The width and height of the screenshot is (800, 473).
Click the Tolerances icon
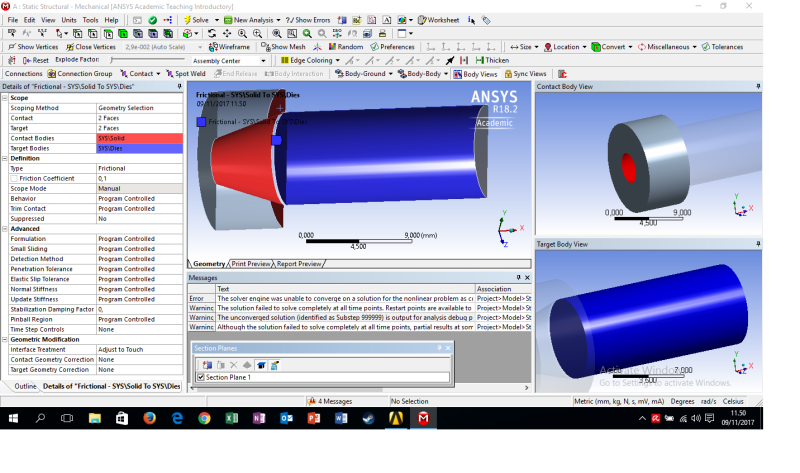point(706,46)
